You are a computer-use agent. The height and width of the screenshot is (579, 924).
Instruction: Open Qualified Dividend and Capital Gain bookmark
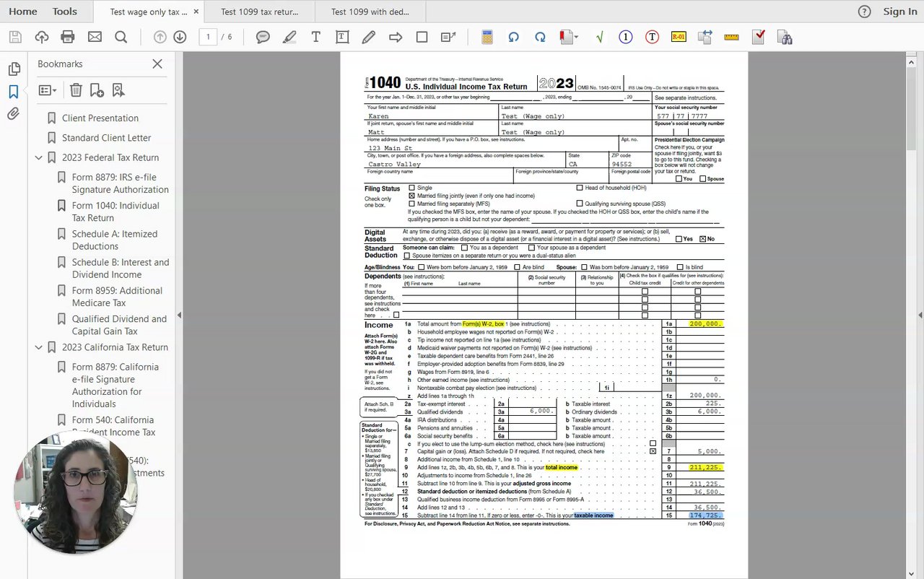coord(119,325)
